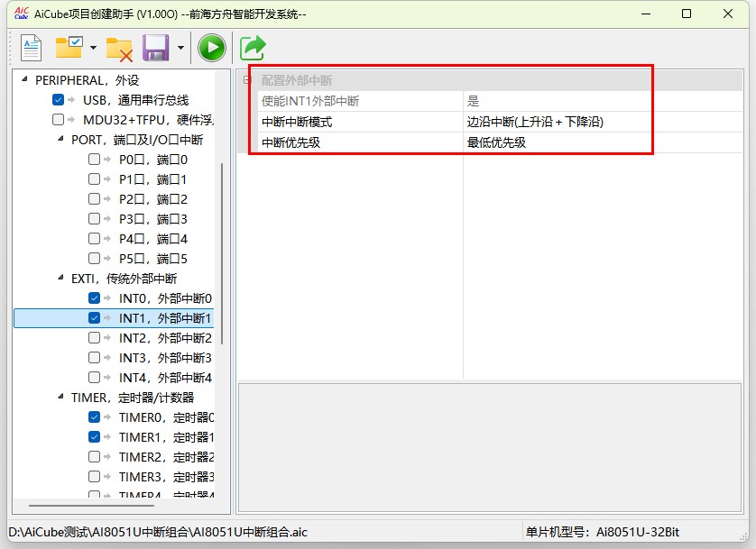Uncheck the TIMER1 checkbox

94,437
